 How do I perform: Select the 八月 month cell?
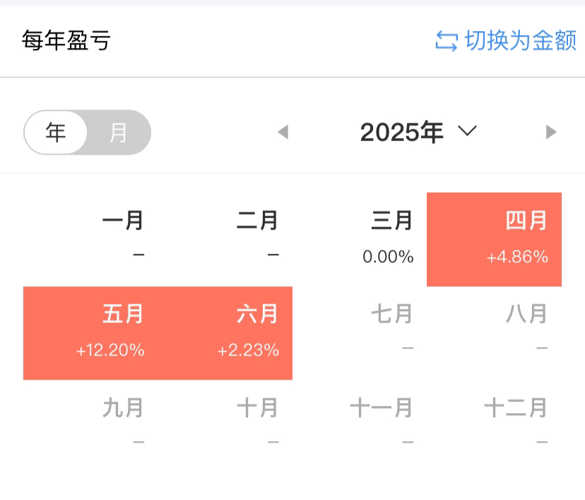coord(494,333)
